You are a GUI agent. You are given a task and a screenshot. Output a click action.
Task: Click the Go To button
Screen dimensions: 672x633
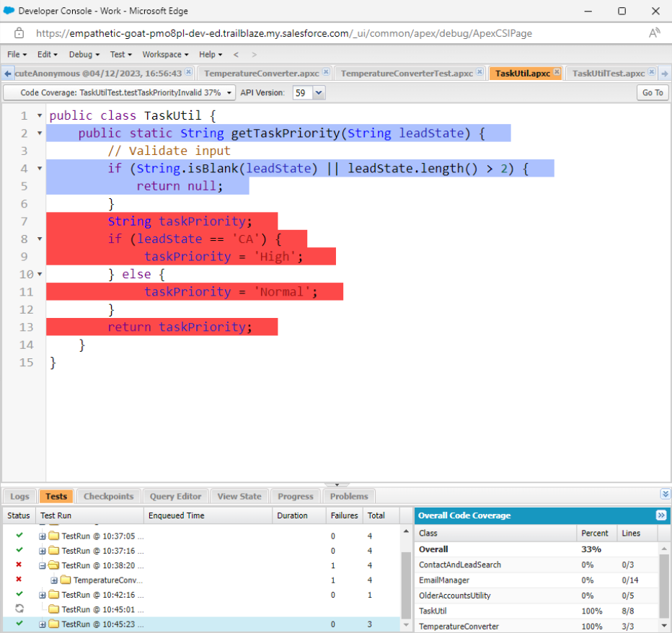pos(653,92)
